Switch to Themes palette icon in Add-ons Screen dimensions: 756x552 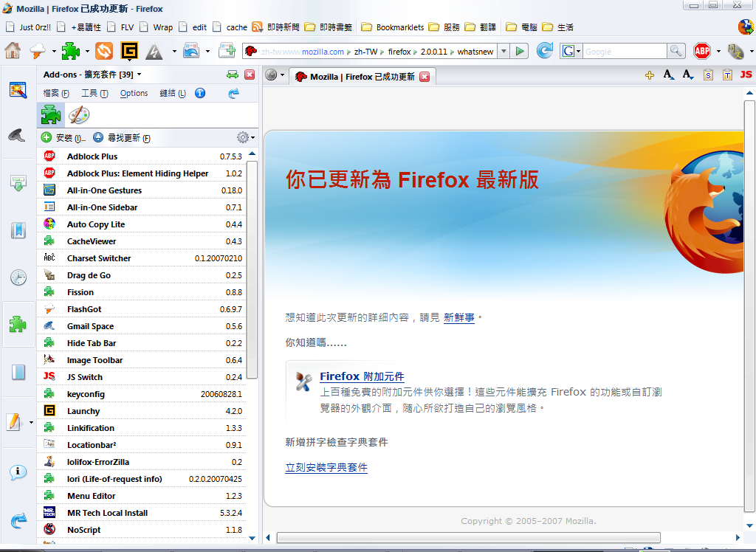[78, 115]
